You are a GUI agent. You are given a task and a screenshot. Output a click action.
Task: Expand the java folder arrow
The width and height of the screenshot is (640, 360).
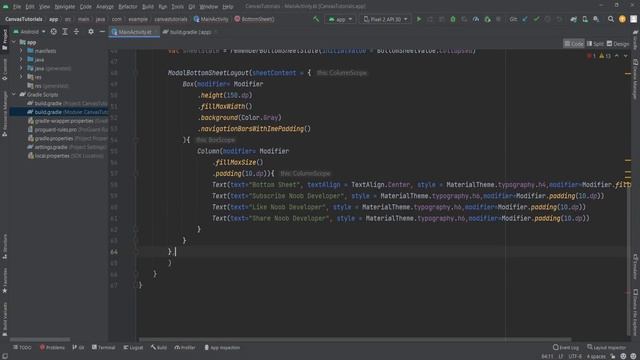(21, 60)
